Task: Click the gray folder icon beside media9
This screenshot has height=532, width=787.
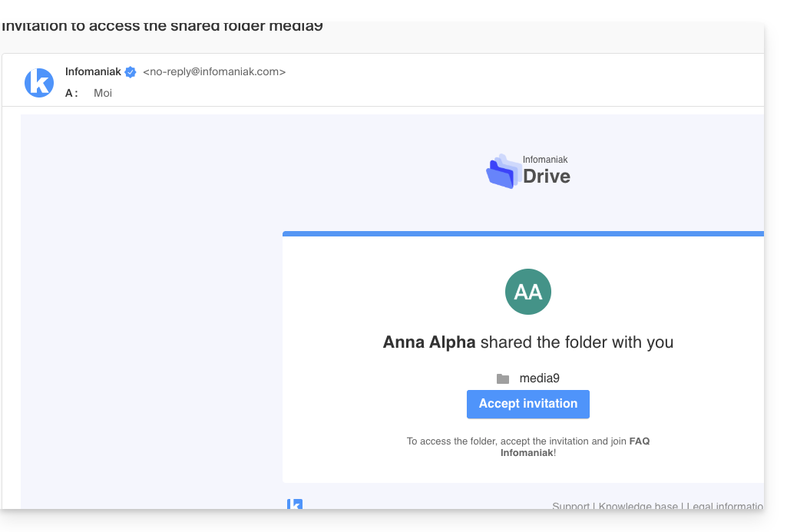Action: [x=503, y=378]
